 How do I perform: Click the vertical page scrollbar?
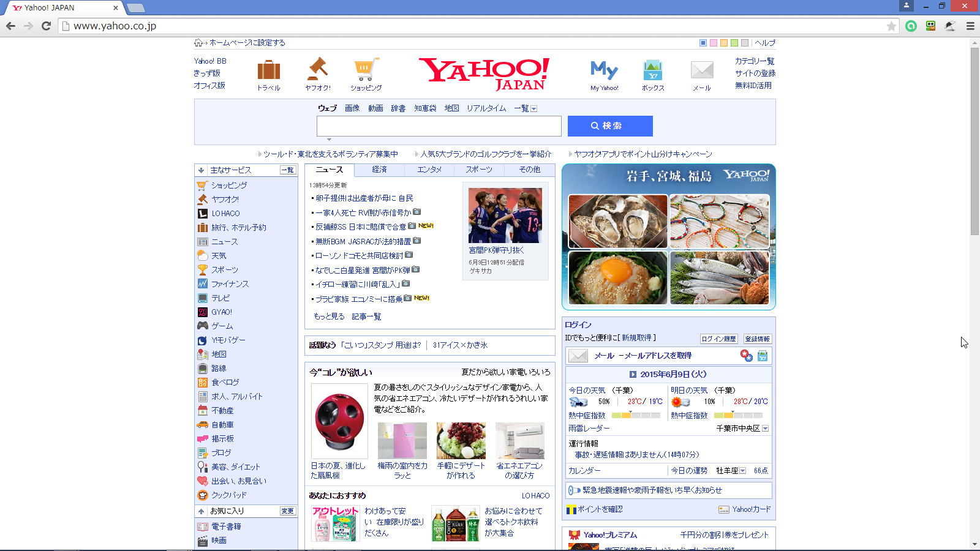pyautogui.click(x=974, y=141)
